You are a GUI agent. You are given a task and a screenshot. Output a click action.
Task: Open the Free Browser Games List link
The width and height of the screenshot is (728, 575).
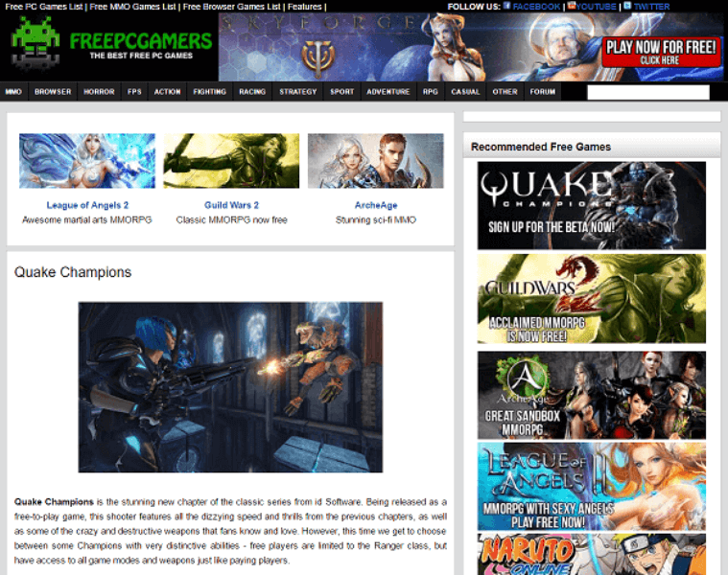pos(232,7)
